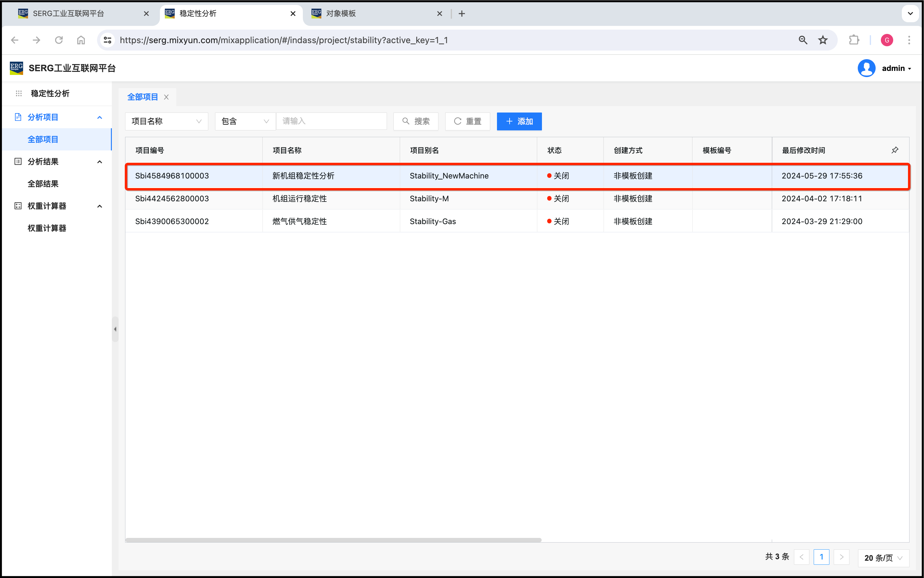Select 全部结果 in the sidebar
The height and width of the screenshot is (578, 924).
tap(43, 184)
